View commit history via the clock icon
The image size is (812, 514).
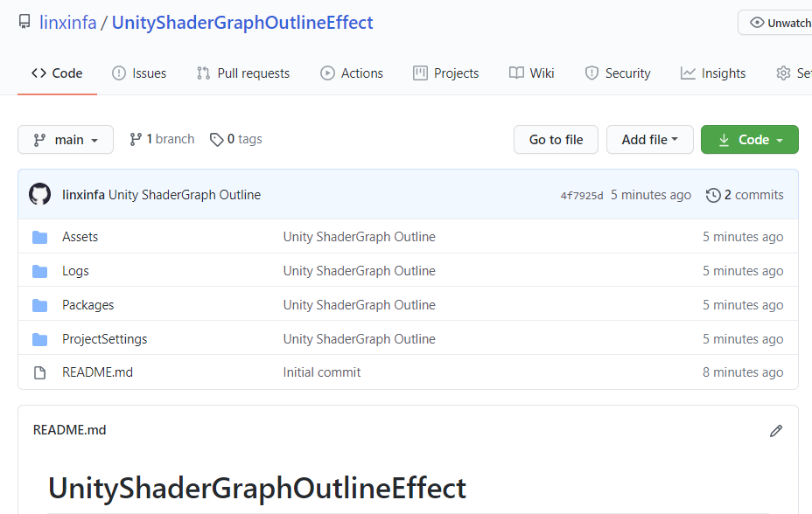pos(711,194)
